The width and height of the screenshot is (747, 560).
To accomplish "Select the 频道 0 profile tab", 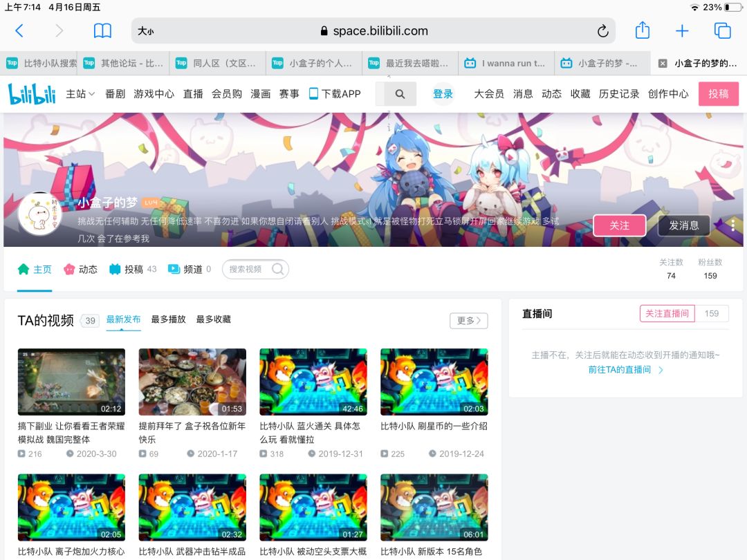I will point(189,269).
